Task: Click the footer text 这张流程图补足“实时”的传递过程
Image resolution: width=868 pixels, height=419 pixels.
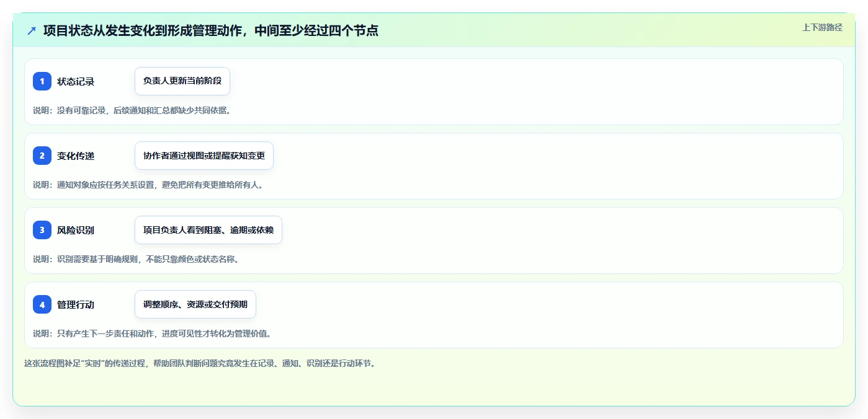Action: (85, 363)
